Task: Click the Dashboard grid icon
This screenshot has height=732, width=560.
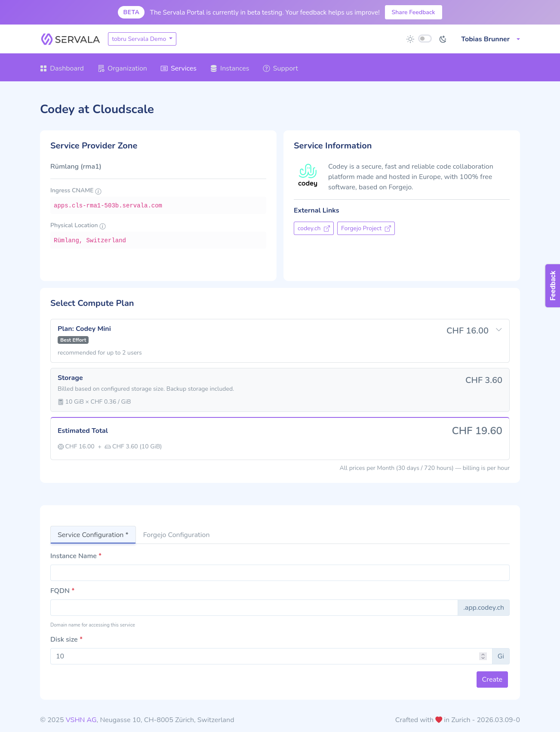Action: pos(43,68)
